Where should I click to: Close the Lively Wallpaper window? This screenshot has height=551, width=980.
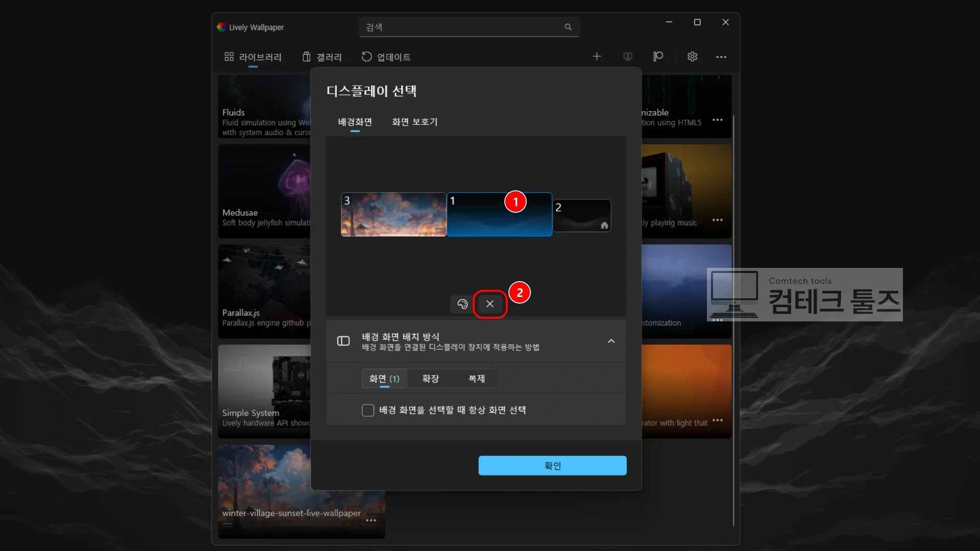(x=725, y=22)
